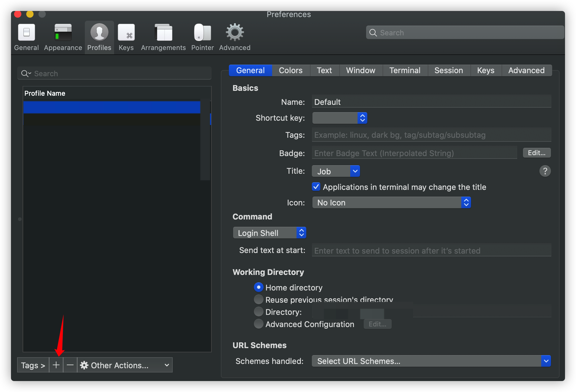
Task: Switch to the Colors tab
Action: pos(290,70)
